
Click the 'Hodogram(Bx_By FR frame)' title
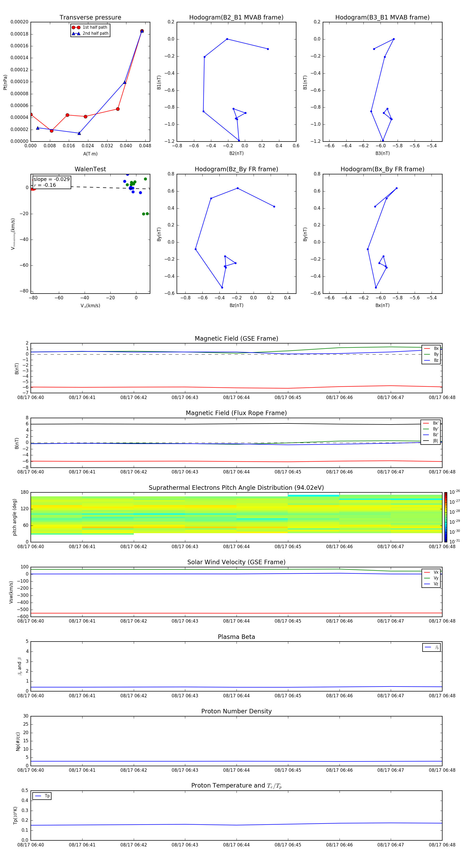(x=382, y=169)
